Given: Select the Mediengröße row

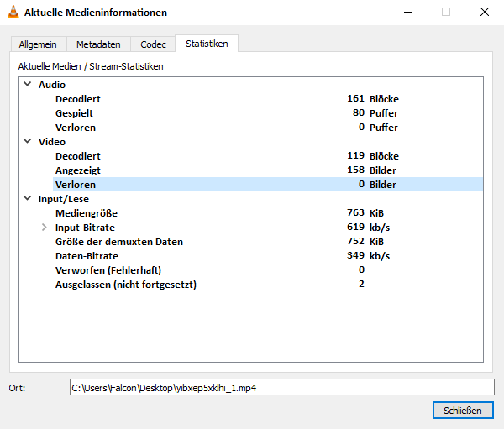Looking at the screenshot, I should pos(84,213).
